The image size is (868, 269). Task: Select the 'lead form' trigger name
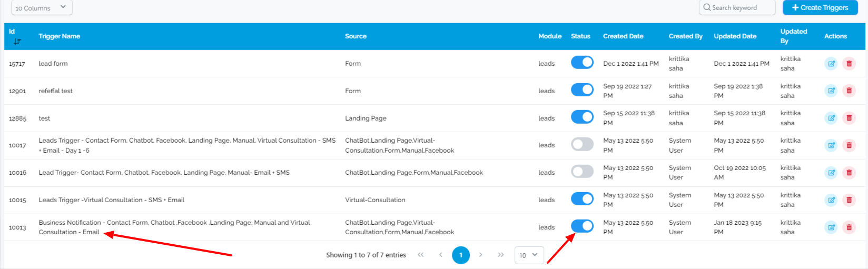(53, 64)
